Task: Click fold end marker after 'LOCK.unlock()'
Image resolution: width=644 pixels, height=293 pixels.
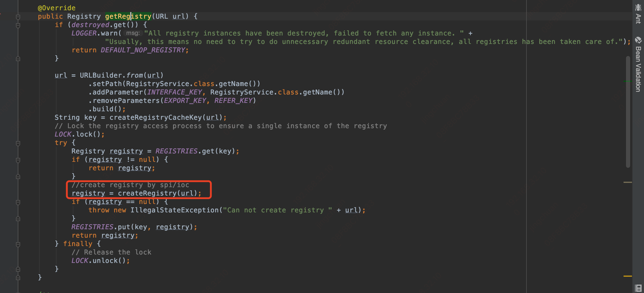Action: pyautogui.click(x=18, y=269)
